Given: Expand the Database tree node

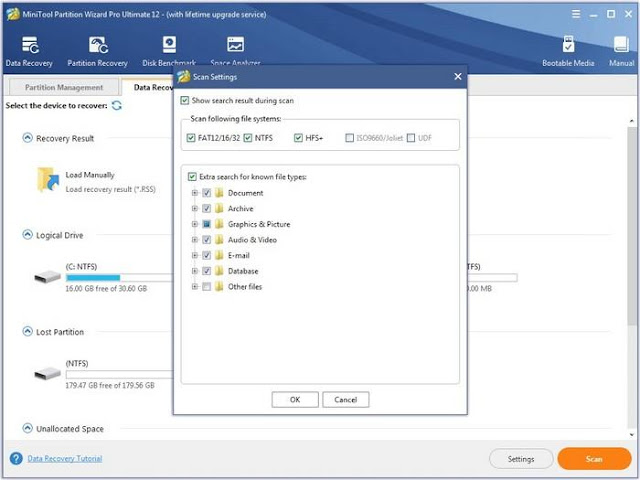Looking at the screenshot, I should point(195,271).
